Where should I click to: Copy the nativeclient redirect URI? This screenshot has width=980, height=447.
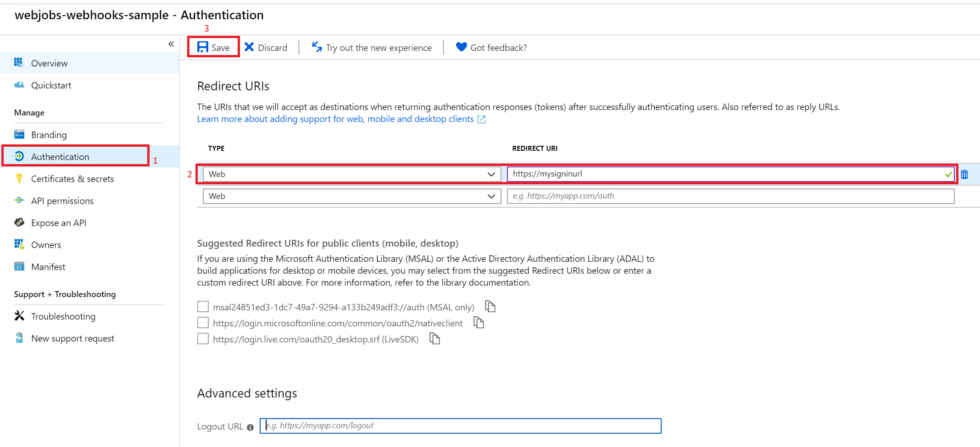click(x=479, y=322)
